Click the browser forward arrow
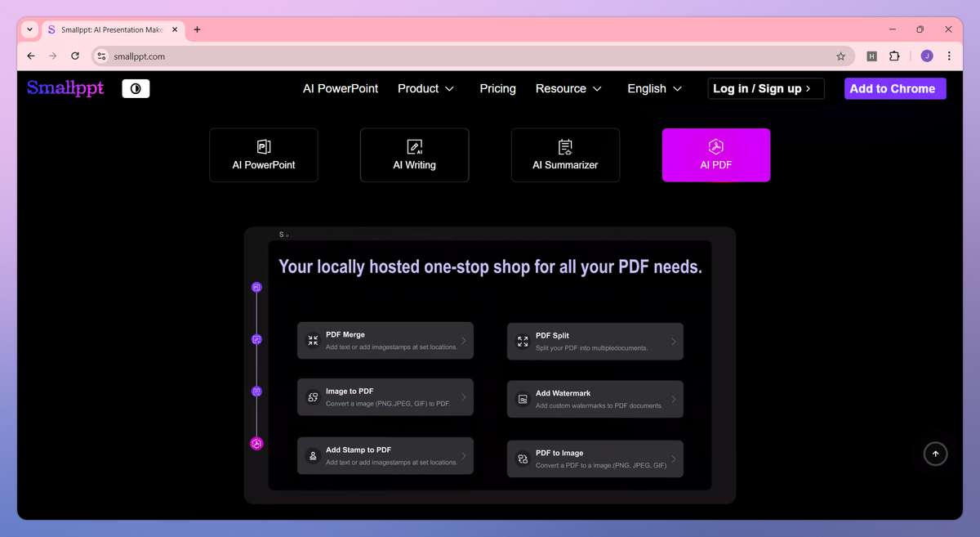 click(x=53, y=56)
